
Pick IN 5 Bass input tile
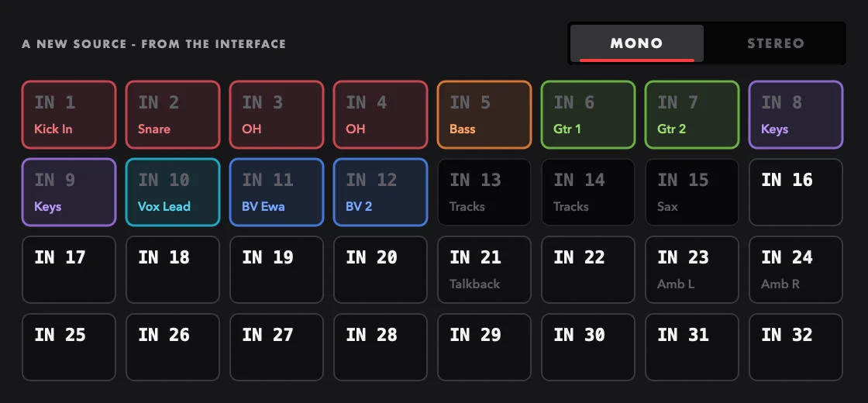pos(484,115)
